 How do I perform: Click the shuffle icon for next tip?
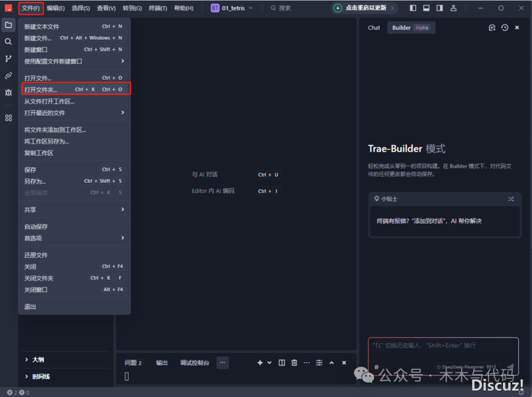[511, 199]
